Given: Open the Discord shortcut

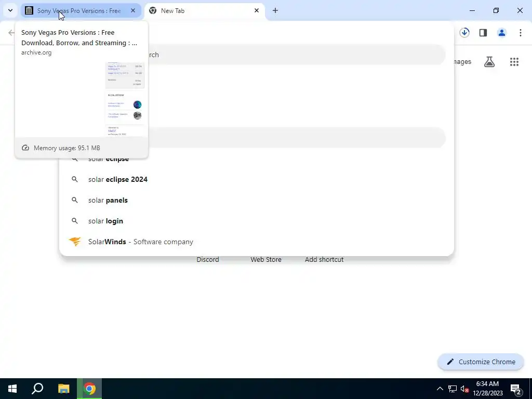Looking at the screenshot, I should (208, 260).
